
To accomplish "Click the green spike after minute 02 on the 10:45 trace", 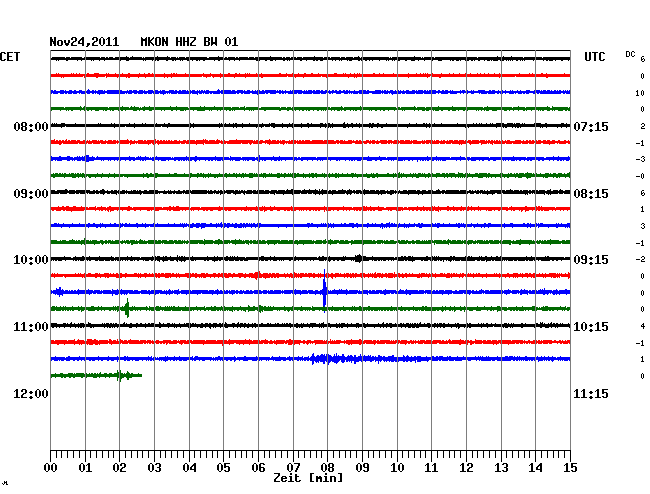I will (x=127, y=308).
